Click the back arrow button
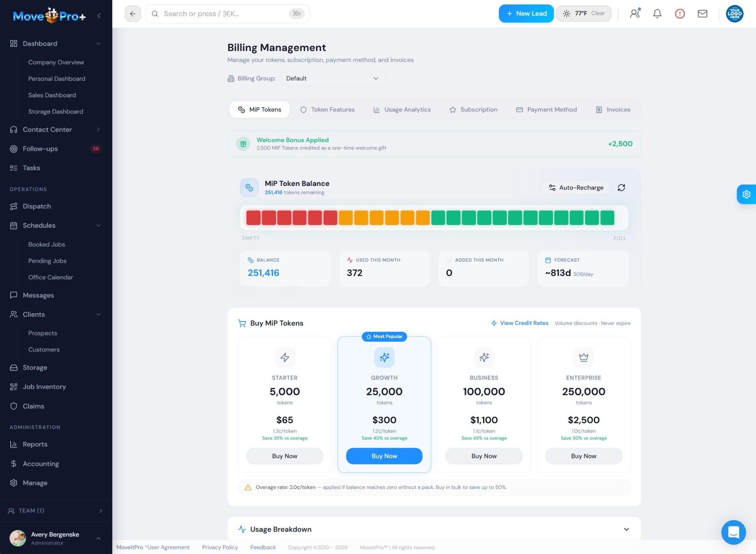 point(133,14)
